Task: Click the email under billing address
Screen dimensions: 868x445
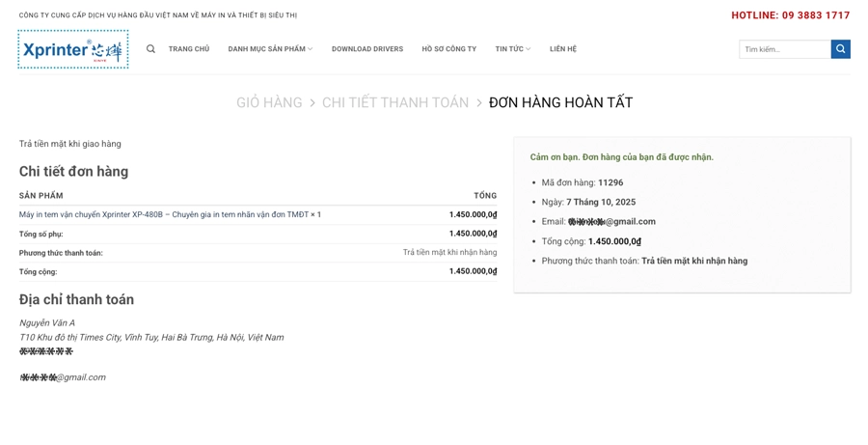Action: tap(63, 377)
